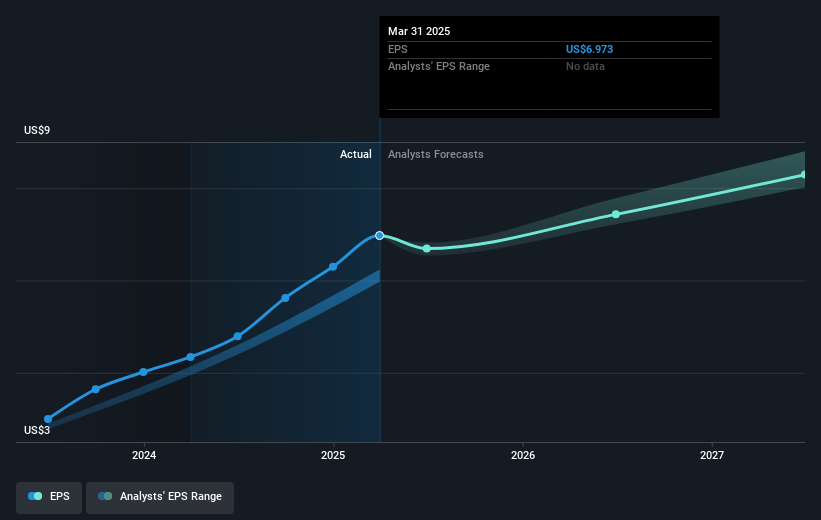Click the EPS color icon in legend
The image size is (821, 520).
[x=35, y=496]
